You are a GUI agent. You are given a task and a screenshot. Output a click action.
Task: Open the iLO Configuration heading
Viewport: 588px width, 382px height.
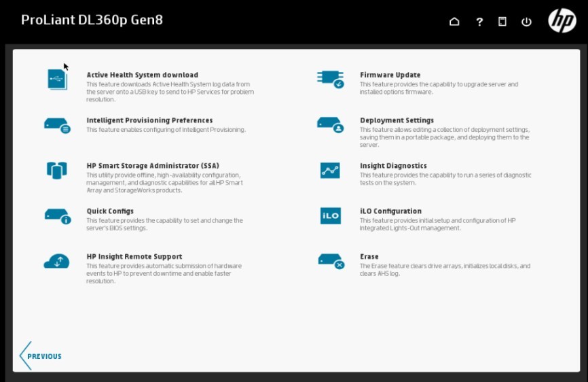[390, 211]
